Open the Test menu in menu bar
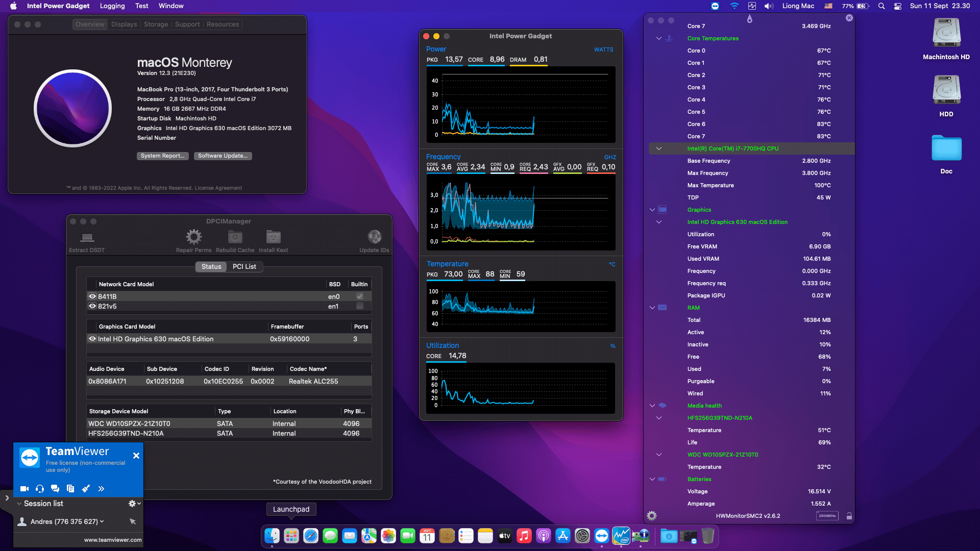The image size is (980, 551). pyautogui.click(x=141, y=6)
